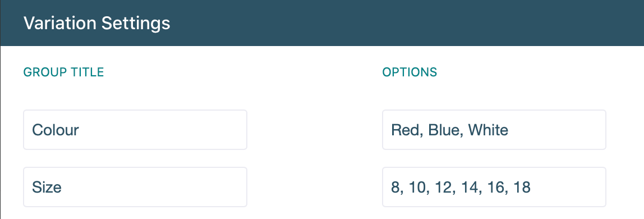This screenshot has height=219, width=644.
Task: Click the word Variation in the header
Action: pos(61,23)
